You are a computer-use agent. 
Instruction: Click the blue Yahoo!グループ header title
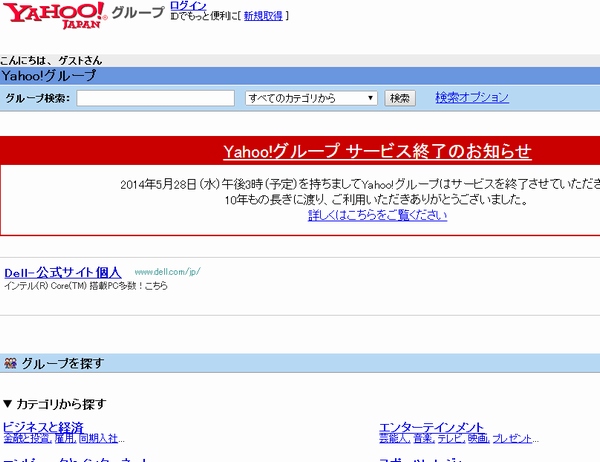pos(48,75)
